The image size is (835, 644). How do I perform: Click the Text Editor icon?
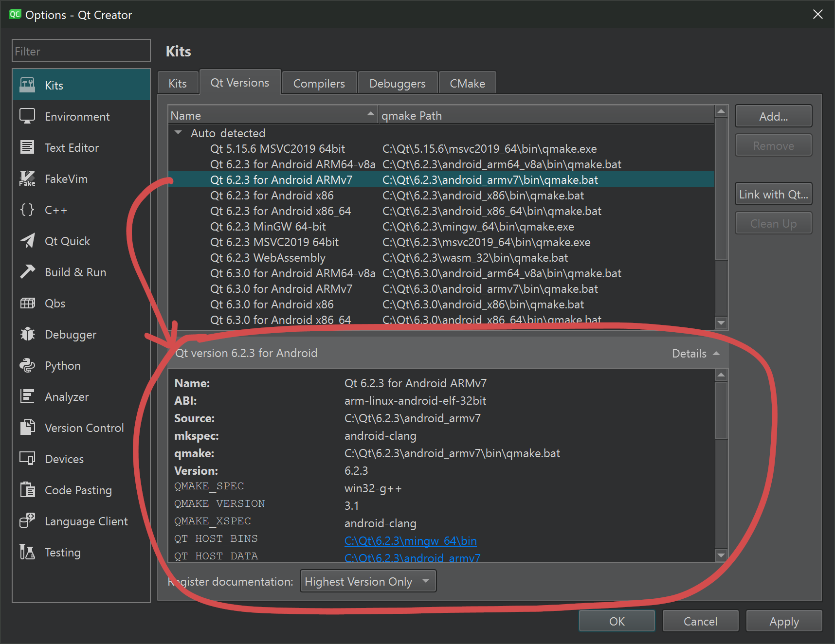[27, 147]
